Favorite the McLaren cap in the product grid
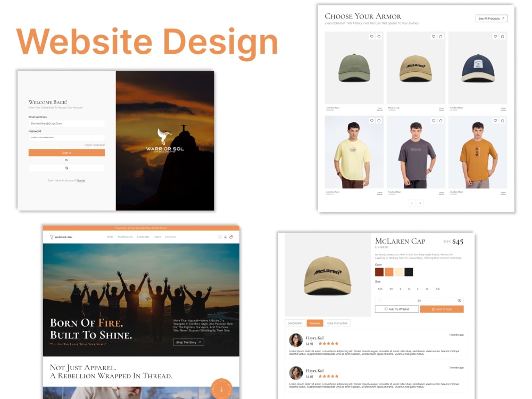Image resolution: width=532 pixels, height=399 pixels. click(x=433, y=36)
